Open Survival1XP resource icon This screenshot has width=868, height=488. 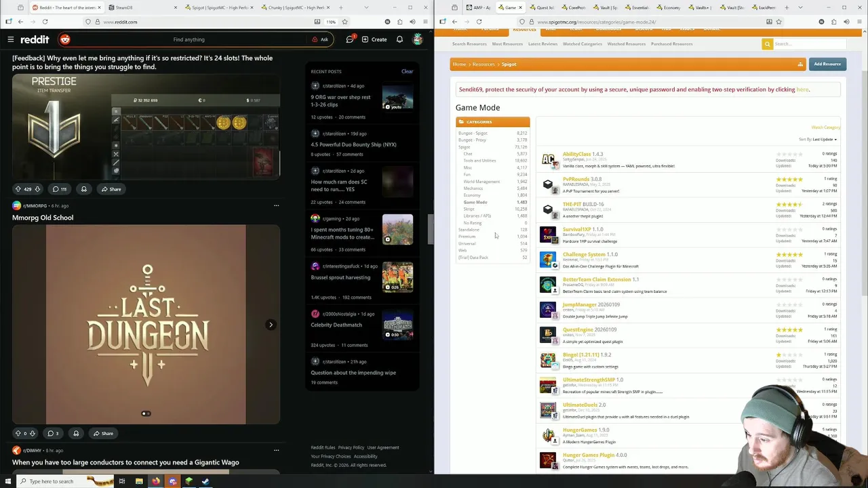(548, 235)
